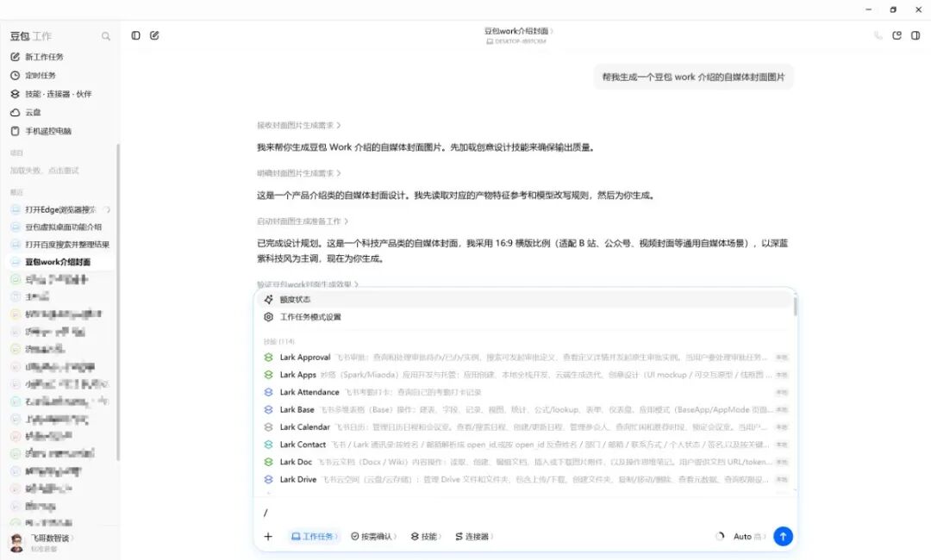Image resolution: width=931 pixels, height=560 pixels.
Task: Expand the 明确封面图片生成需求 step
Action: click(298, 173)
